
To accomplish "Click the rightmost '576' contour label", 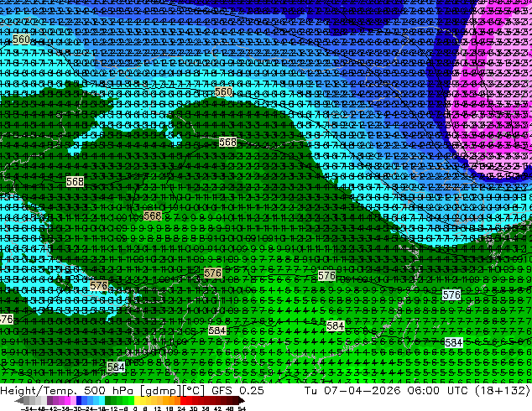I will pyautogui.click(x=451, y=294).
